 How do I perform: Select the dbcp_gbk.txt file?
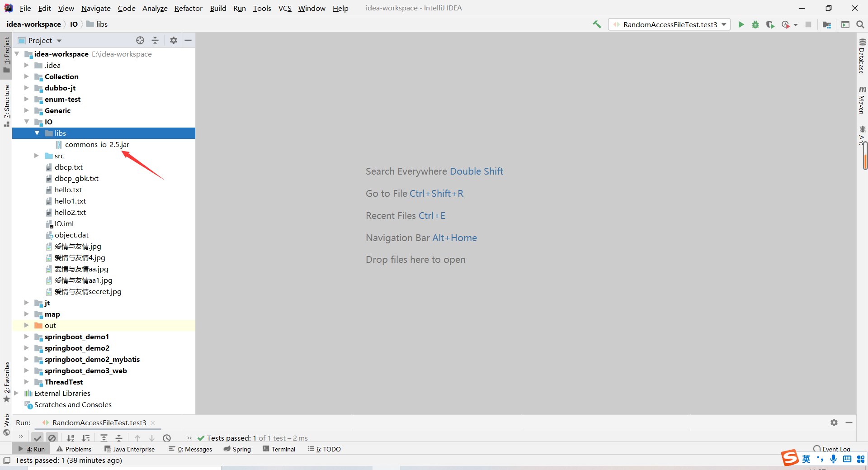click(x=76, y=178)
